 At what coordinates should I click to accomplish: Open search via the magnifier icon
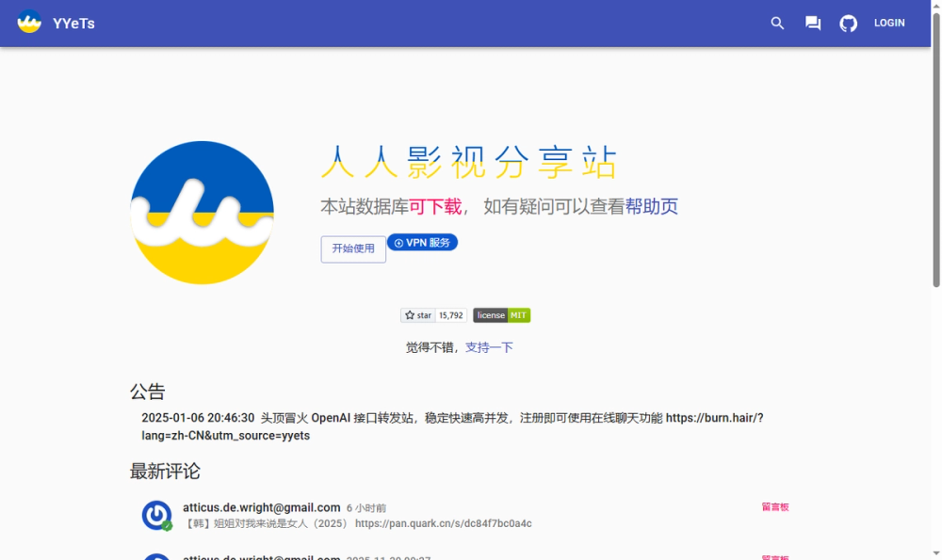(x=777, y=24)
